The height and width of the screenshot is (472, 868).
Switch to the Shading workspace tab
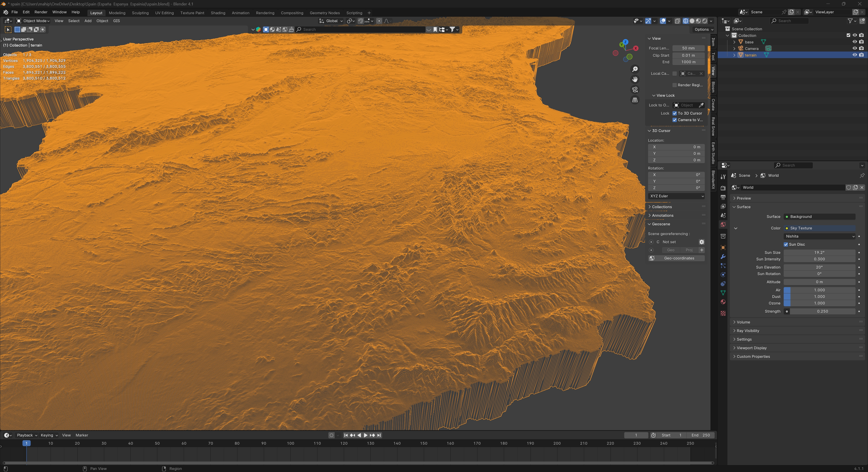pos(218,13)
